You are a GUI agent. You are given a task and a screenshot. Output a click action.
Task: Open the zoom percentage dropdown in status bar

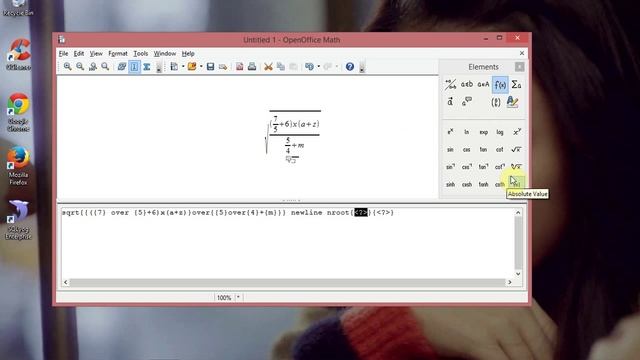[x=238, y=297]
